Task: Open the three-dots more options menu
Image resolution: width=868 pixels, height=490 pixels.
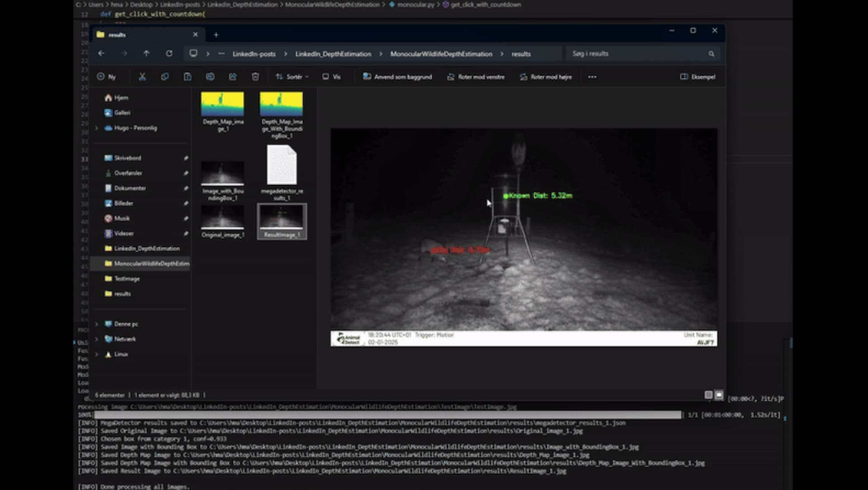Action: (592, 77)
